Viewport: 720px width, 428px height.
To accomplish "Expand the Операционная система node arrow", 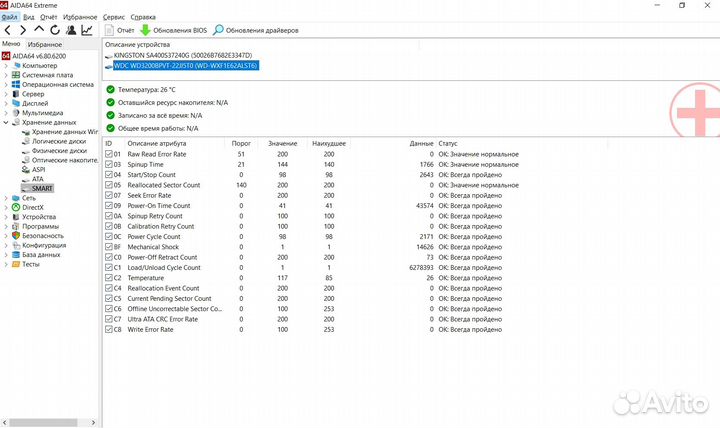I will click(6, 84).
